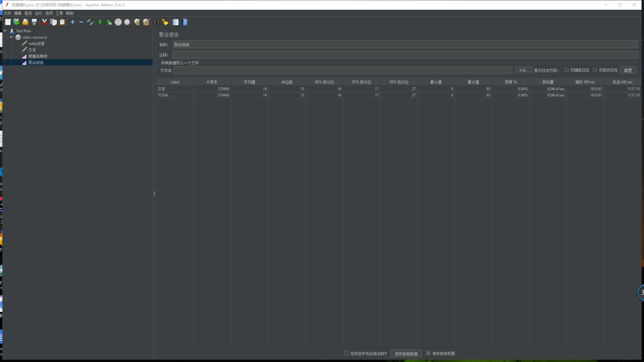Click the 平均值 column header

(249, 82)
